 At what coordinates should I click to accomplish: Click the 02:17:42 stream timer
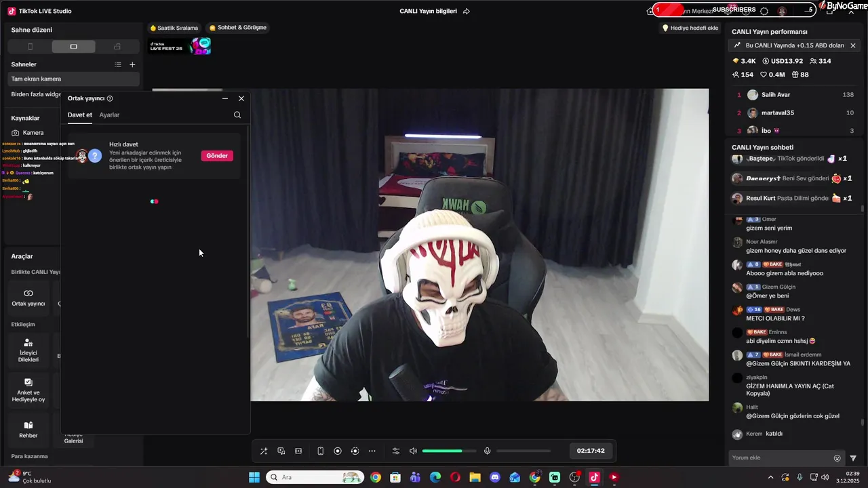[x=591, y=451]
